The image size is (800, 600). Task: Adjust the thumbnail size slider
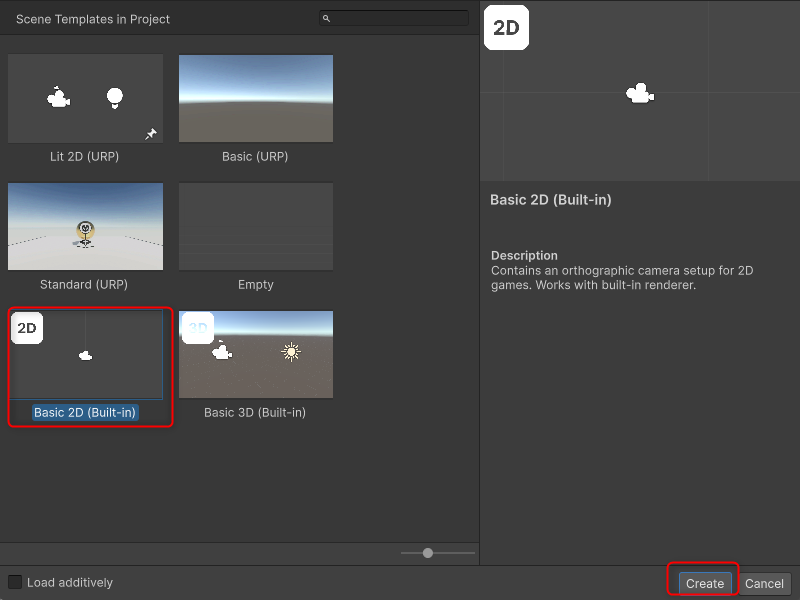pyautogui.click(x=438, y=553)
